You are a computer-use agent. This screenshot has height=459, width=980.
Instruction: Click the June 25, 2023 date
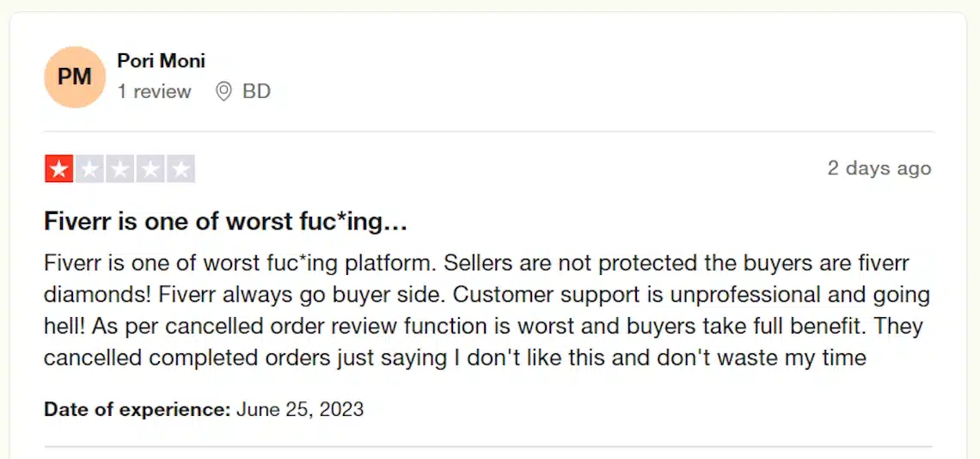[x=300, y=410]
